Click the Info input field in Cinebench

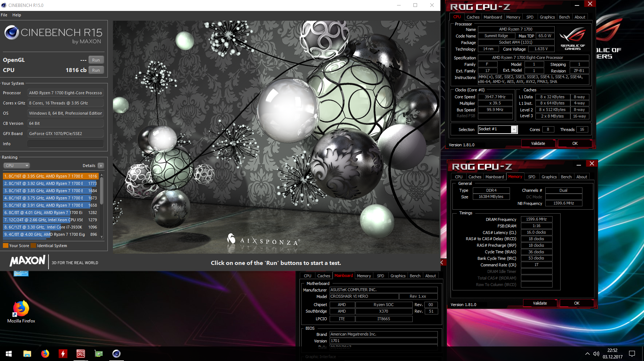click(x=66, y=144)
